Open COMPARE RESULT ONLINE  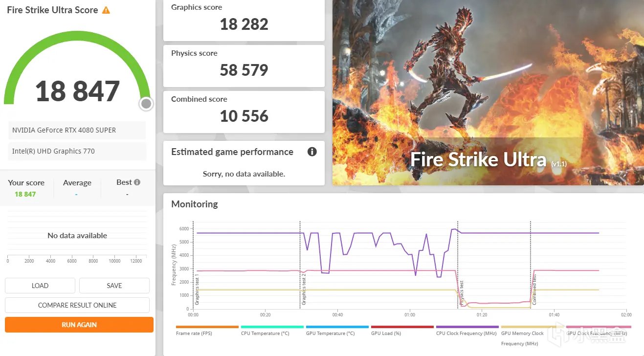(x=77, y=305)
